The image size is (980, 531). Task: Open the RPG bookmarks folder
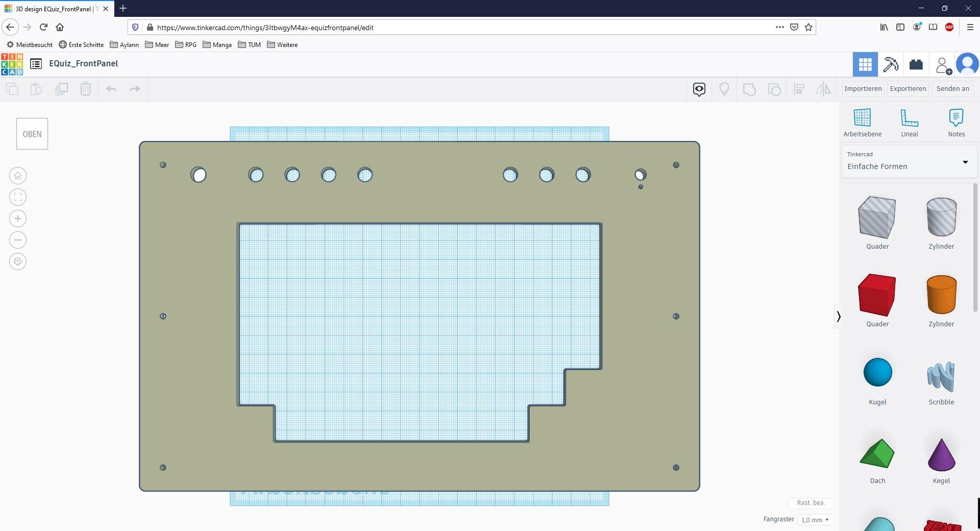click(186, 45)
